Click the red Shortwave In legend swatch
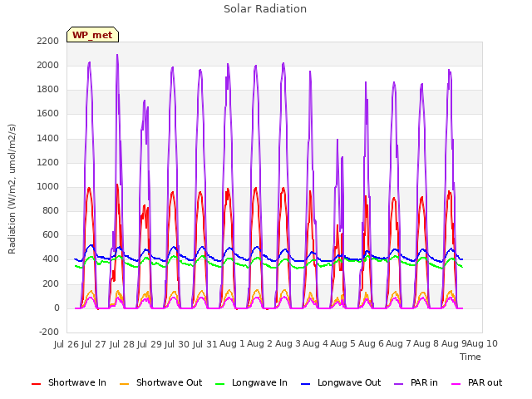This screenshot has height=399, width=532. click(36, 384)
